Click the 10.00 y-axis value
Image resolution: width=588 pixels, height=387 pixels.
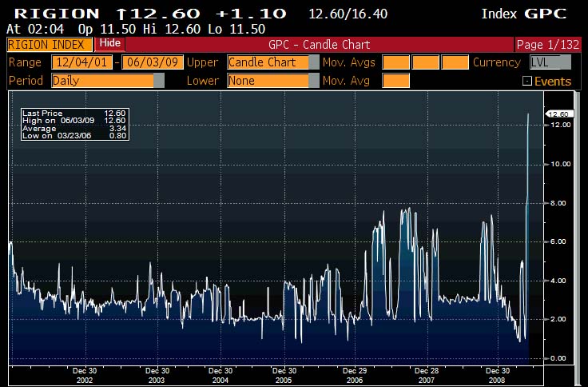560,164
